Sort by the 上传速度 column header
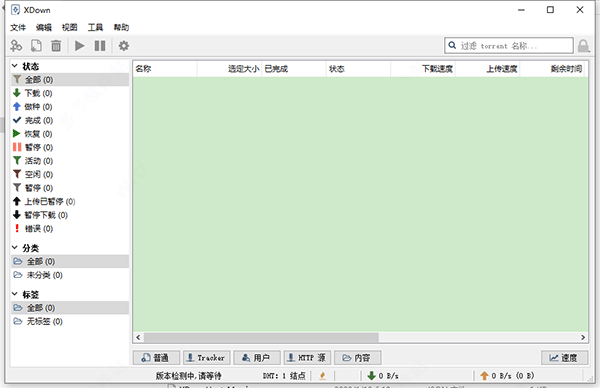600x388 pixels. [x=487, y=69]
